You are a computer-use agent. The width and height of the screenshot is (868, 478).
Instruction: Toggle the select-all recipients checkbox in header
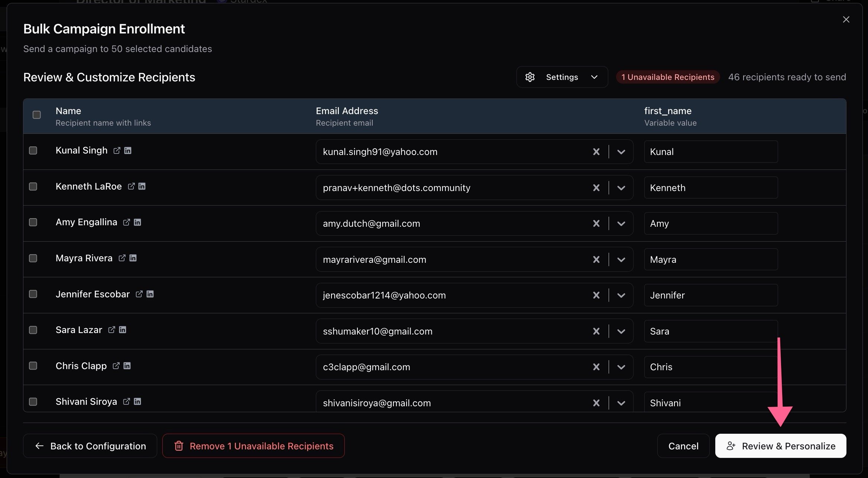(37, 115)
